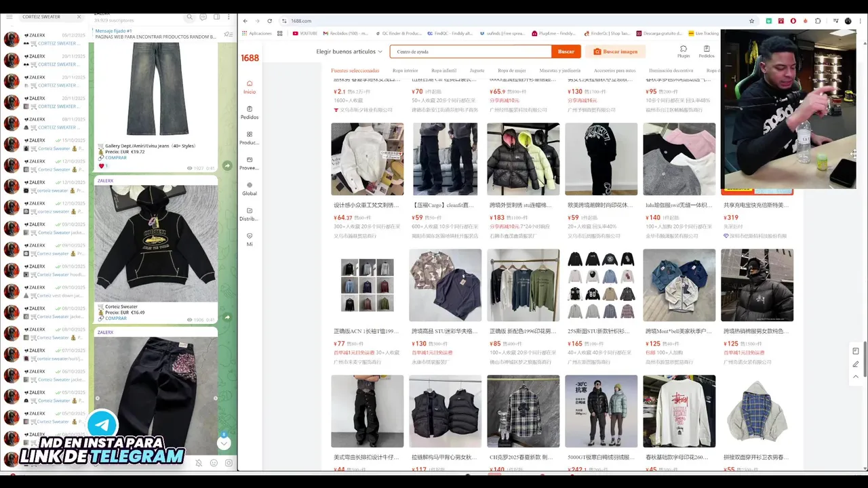Go back in the browser
The width and height of the screenshot is (868, 488).
point(245,21)
